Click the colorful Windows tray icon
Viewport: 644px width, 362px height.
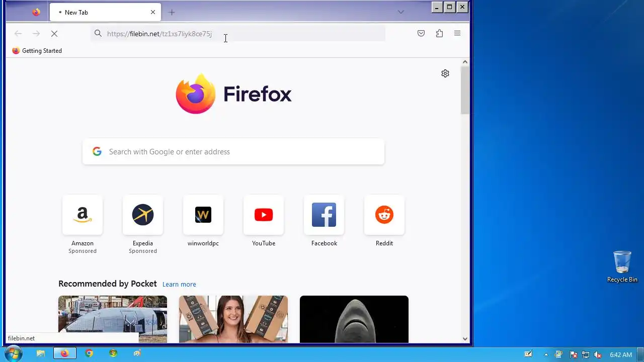click(558, 354)
